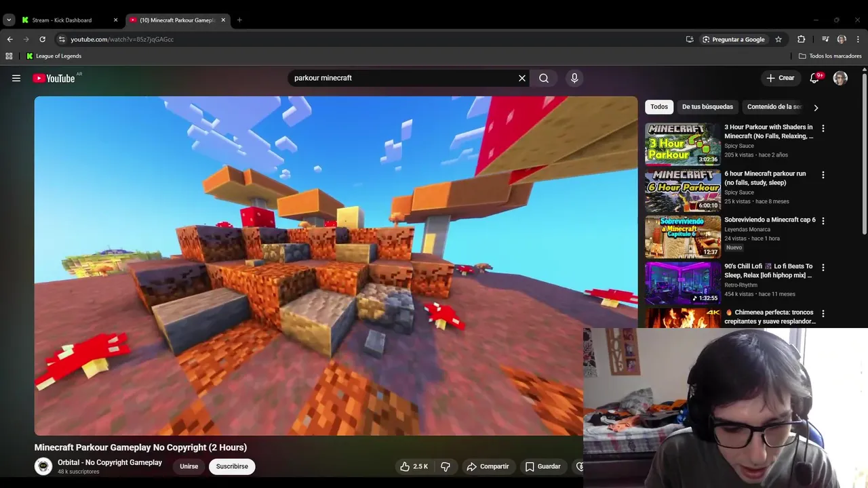Viewport: 868px width, 488px height.
Task: Open the YouTube account avatar menu
Action: 840,78
